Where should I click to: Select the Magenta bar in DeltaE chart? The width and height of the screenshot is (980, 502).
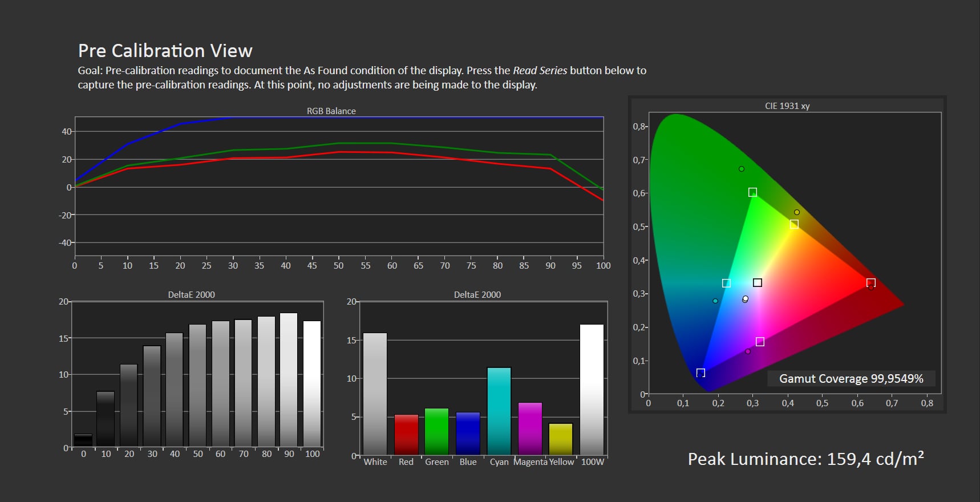point(530,428)
